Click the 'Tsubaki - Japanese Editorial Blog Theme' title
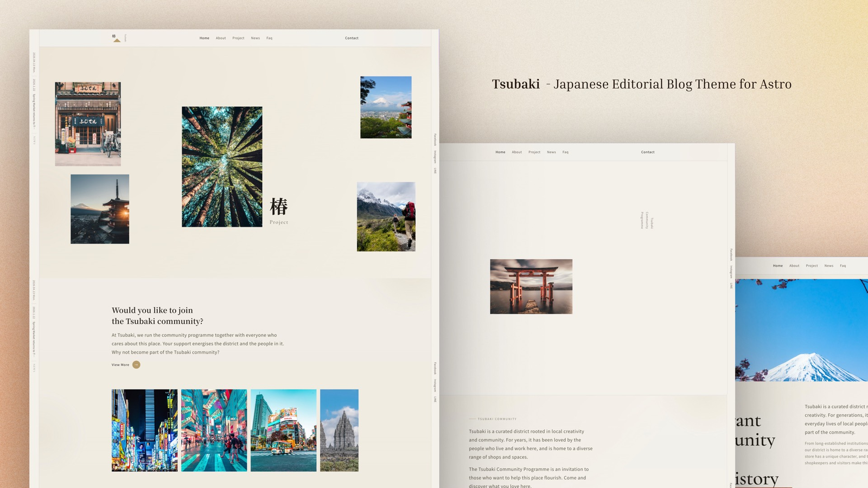Screen dimensions: 868x488 (x=642, y=84)
